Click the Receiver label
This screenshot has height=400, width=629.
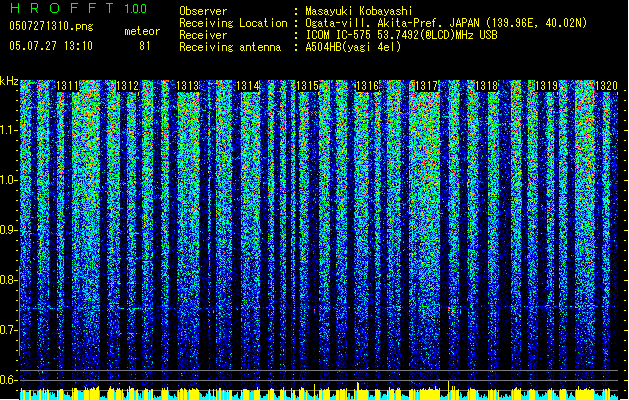tap(203, 35)
